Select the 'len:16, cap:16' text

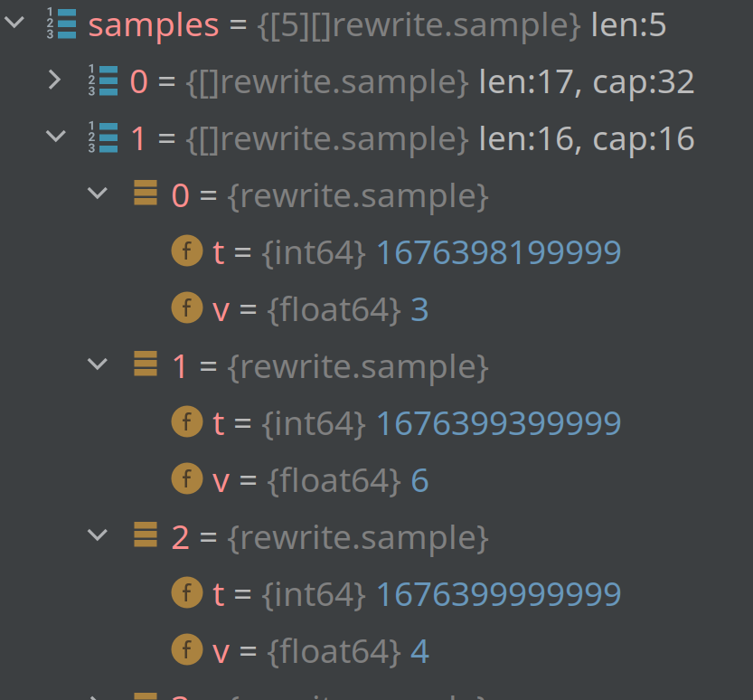pos(587,139)
